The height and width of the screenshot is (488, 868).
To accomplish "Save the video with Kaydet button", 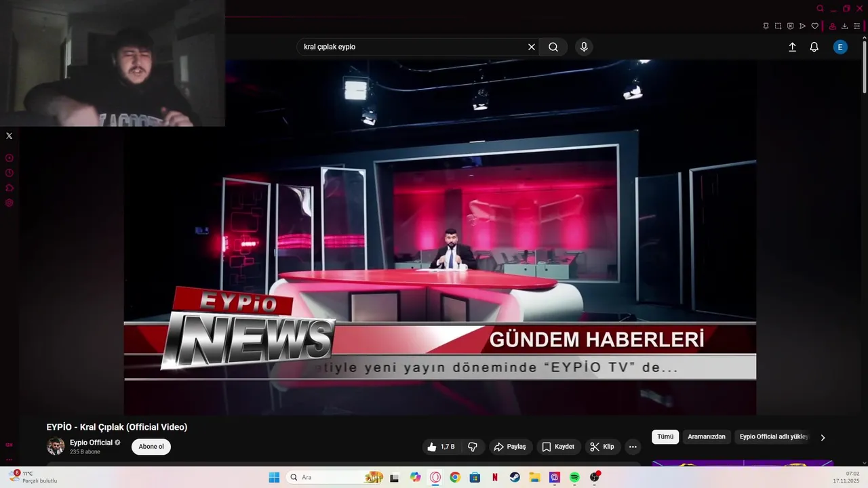I will pyautogui.click(x=558, y=447).
